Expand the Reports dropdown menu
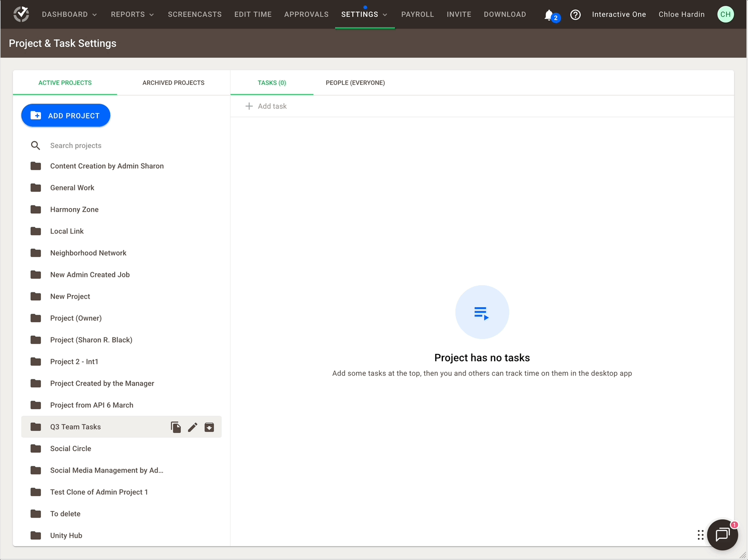Image resolution: width=748 pixels, height=560 pixels. 133,14
